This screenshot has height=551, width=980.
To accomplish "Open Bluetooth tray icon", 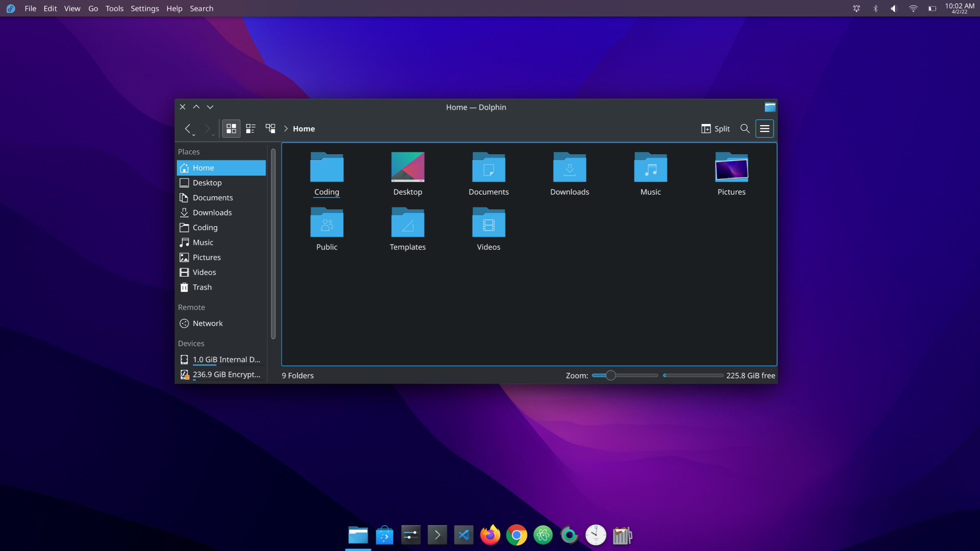I will click(x=875, y=8).
